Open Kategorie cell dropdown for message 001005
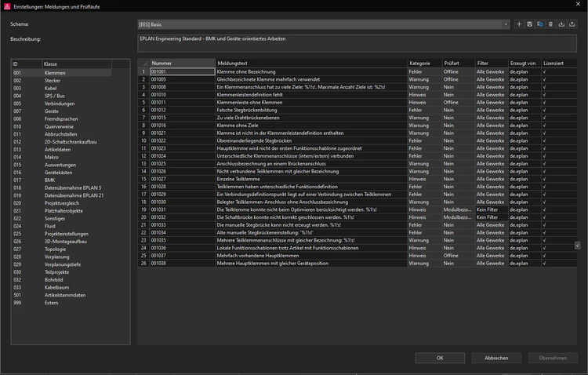The height and width of the screenshot is (375, 588). pyautogui.click(x=423, y=79)
